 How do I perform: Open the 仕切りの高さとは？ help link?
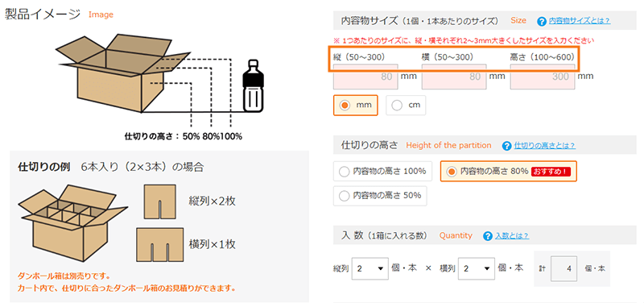(545, 146)
